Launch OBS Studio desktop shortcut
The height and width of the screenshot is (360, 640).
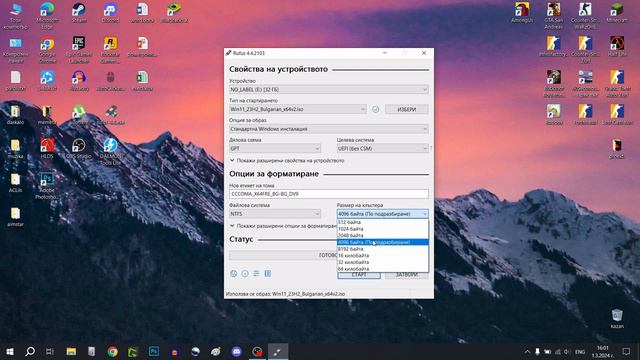pos(78,149)
